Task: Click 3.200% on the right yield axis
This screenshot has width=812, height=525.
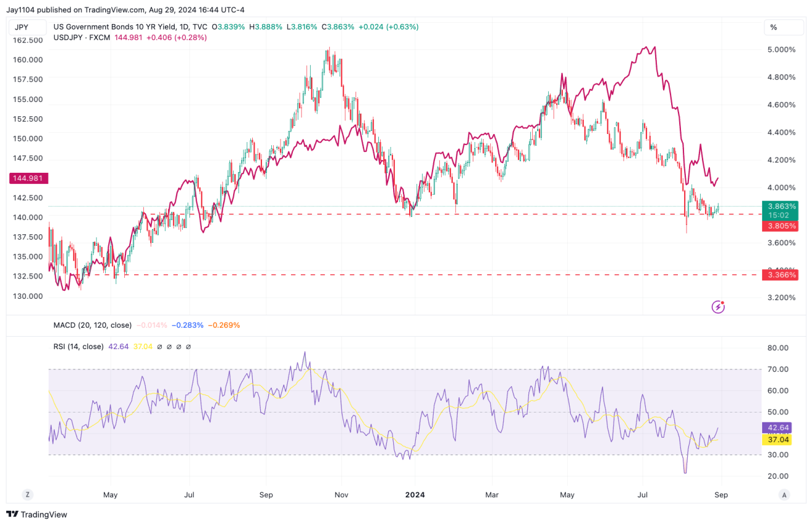Action: (781, 298)
